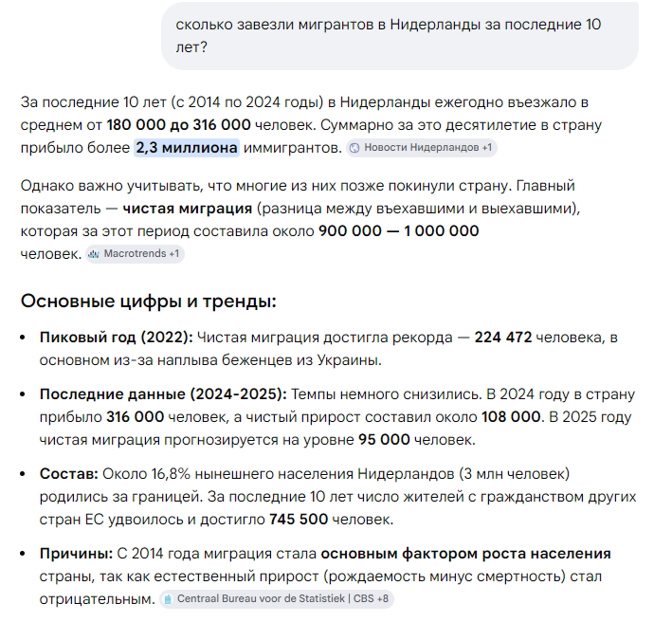Click the highlighted 2,3 миллиона text
The width and height of the screenshot is (672, 622).
click(186, 148)
